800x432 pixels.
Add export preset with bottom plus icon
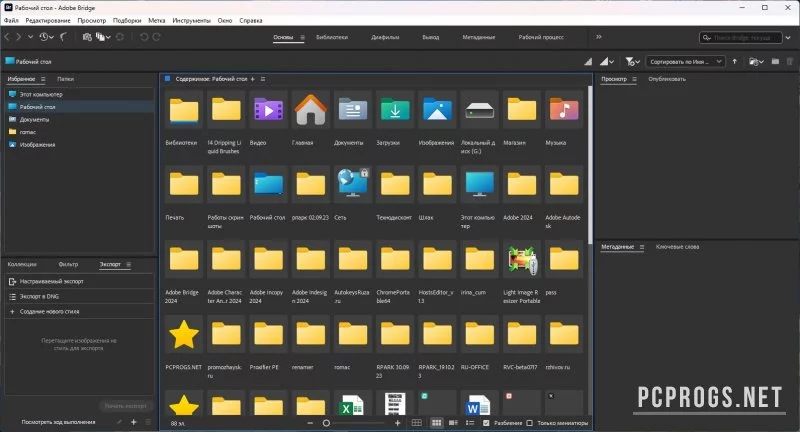(134, 422)
